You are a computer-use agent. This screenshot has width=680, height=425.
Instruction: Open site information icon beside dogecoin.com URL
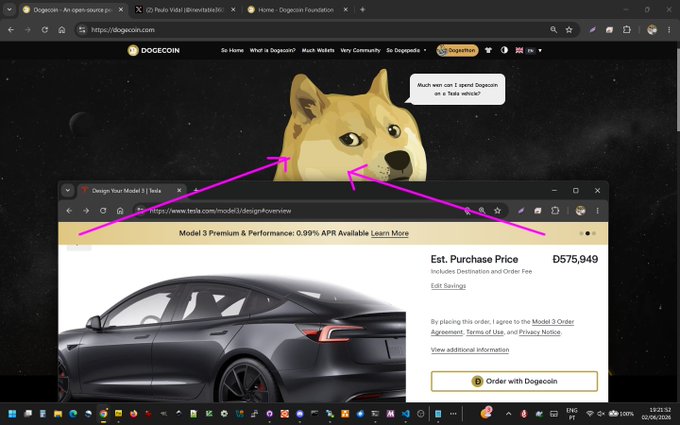pos(82,30)
